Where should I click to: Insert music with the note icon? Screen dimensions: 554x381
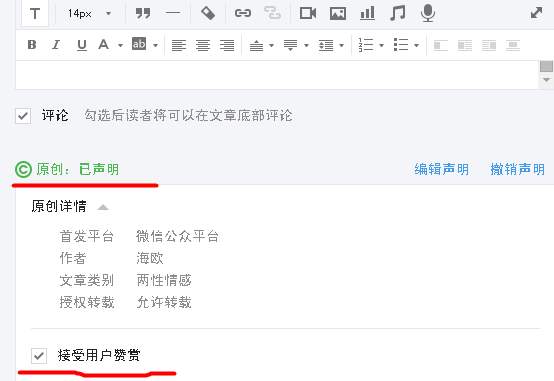(397, 13)
